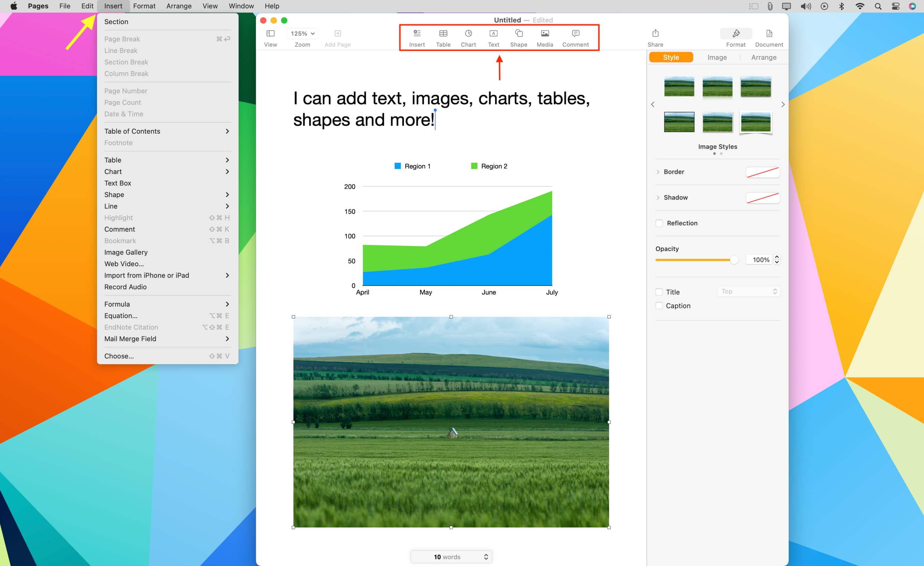Increase opacity with stepper up arrow
924x566 pixels.
[777, 257]
